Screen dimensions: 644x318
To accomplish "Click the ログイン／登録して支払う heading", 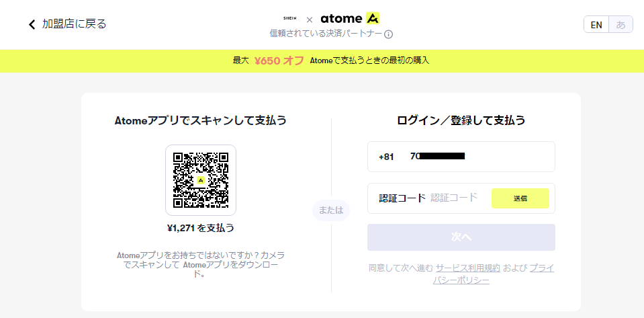I will [461, 120].
